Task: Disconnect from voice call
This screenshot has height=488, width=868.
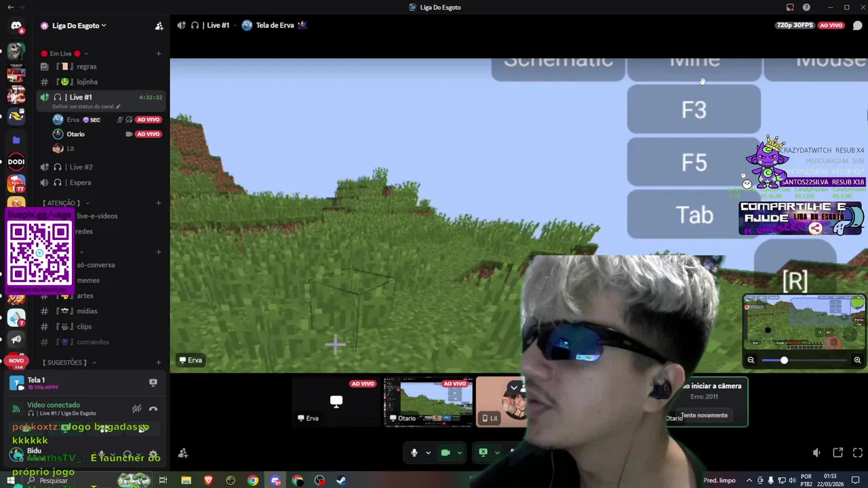Action: (x=153, y=409)
